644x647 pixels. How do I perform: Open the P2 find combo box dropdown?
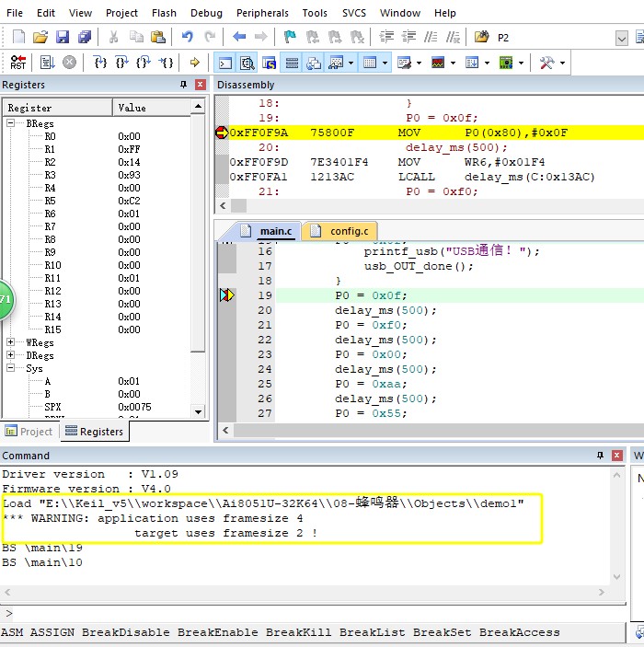pyautogui.click(x=621, y=39)
